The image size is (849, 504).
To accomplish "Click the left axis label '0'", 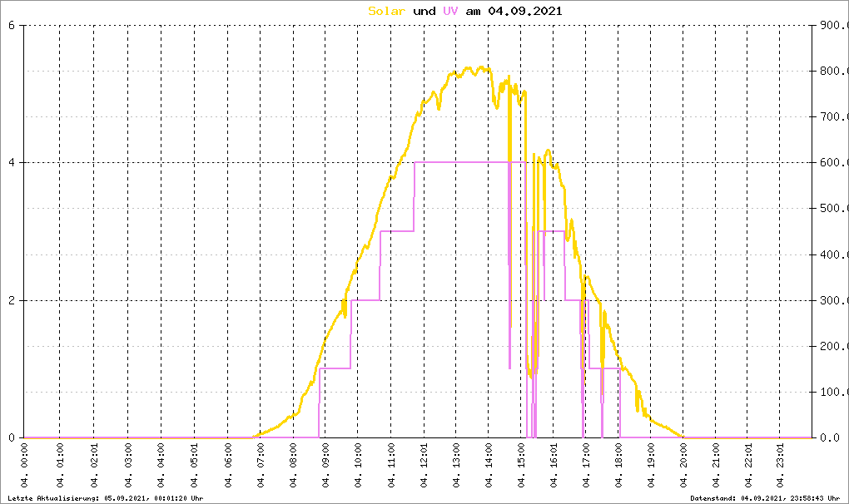I will click(x=12, y=437).
